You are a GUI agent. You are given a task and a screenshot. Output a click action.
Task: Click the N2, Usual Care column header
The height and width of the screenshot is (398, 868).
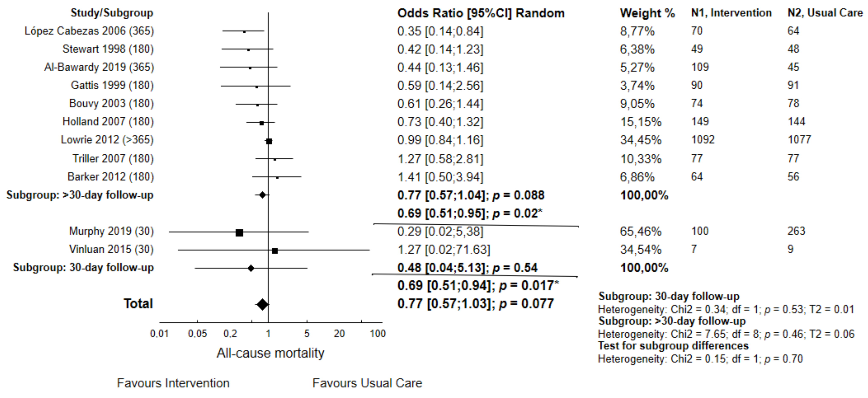(825, 13)
